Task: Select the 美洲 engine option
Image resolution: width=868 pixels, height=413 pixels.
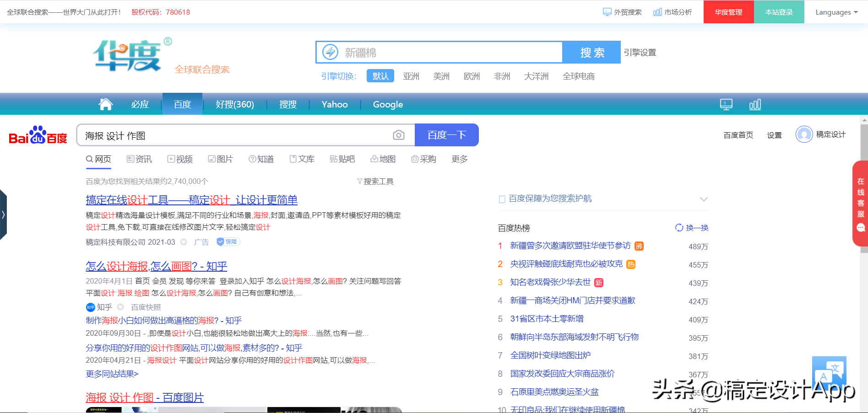Action: click(x=441, y=76)
